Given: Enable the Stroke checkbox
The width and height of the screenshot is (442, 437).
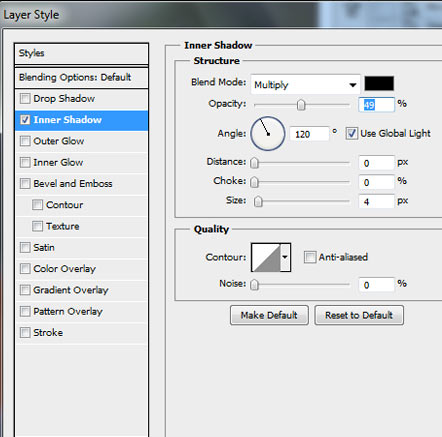Looking at the screenshot, I should [25, 332].
